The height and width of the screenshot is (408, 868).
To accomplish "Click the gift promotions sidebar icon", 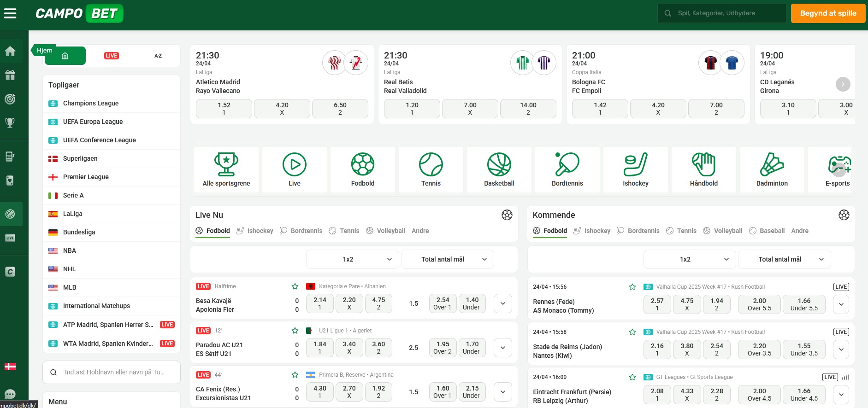I will tap(10, 75).
